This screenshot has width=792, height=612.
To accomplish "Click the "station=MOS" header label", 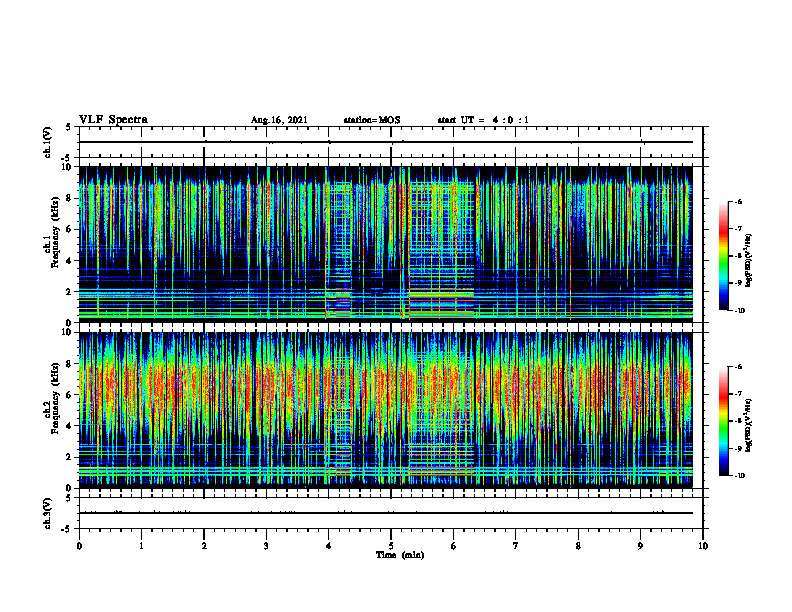I will (x=372, y=120).
